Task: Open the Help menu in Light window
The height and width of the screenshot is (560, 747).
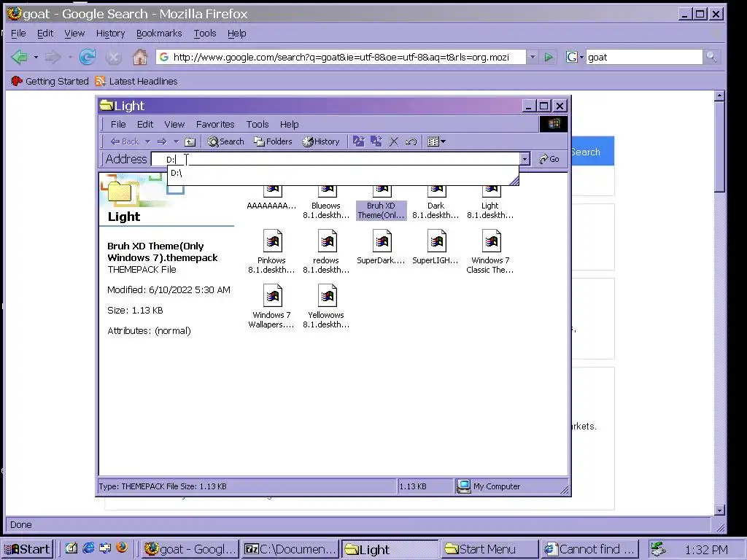Action: pyautogui.click(x=289, y=124)
